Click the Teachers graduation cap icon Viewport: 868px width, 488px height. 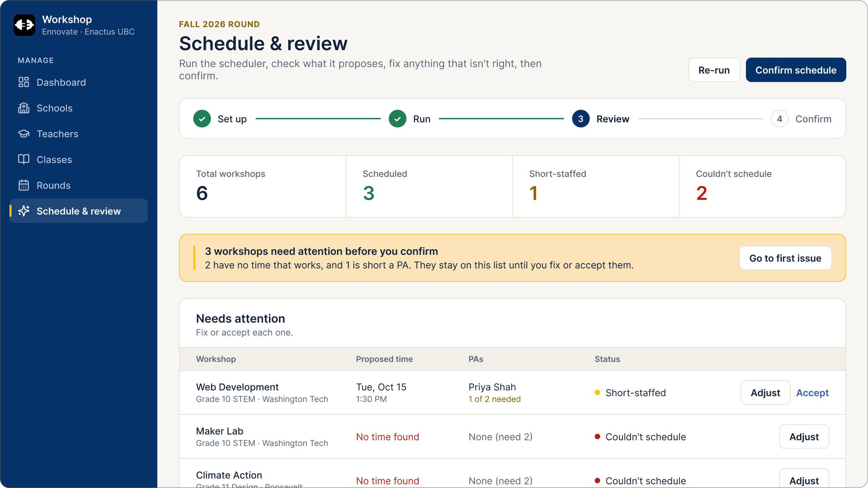[24, 134]
